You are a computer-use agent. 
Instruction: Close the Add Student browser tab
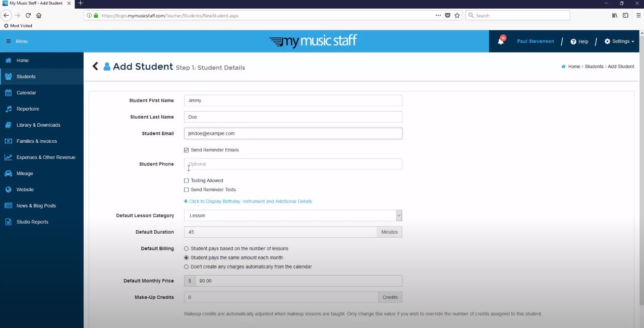[69, 3]
